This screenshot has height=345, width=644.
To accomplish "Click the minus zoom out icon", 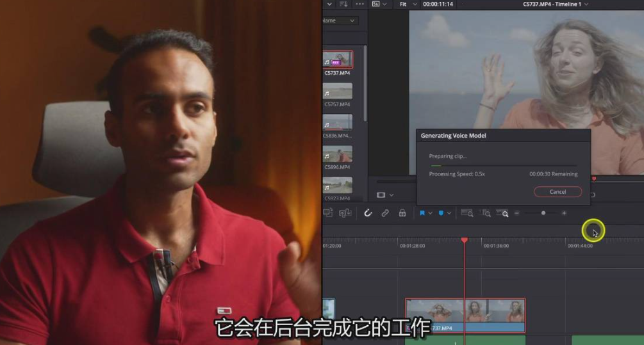I will (517, 213).
